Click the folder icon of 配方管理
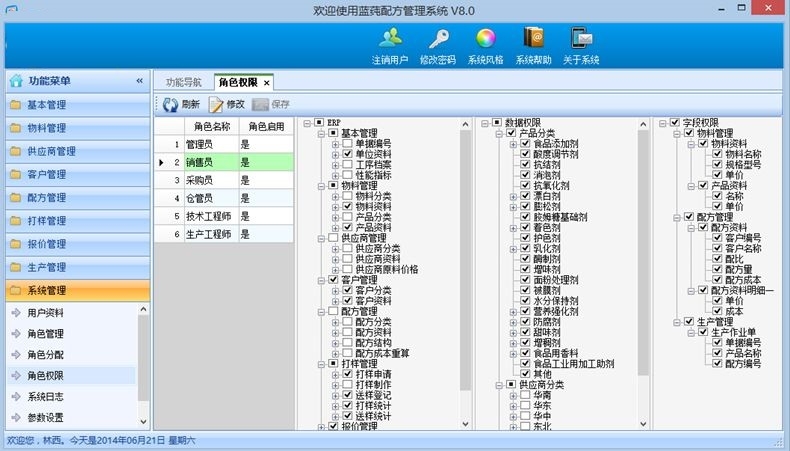Image resolution: width=790 pixels, height=451 pixels. pyautogui.click(x=16, y=198)
